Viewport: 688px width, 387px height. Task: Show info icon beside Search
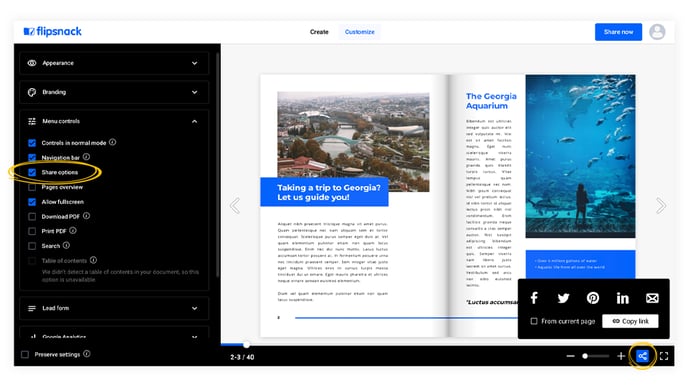pos(66,245)
